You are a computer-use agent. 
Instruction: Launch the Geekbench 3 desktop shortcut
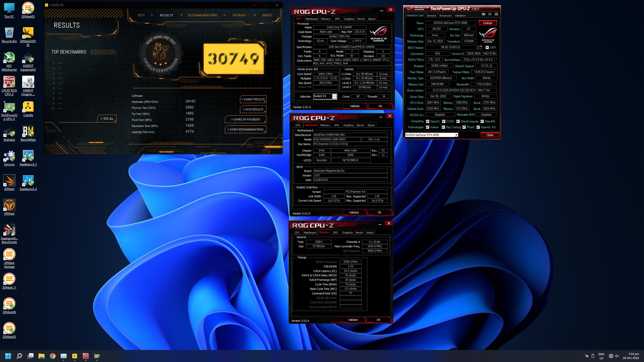(28, 158)
